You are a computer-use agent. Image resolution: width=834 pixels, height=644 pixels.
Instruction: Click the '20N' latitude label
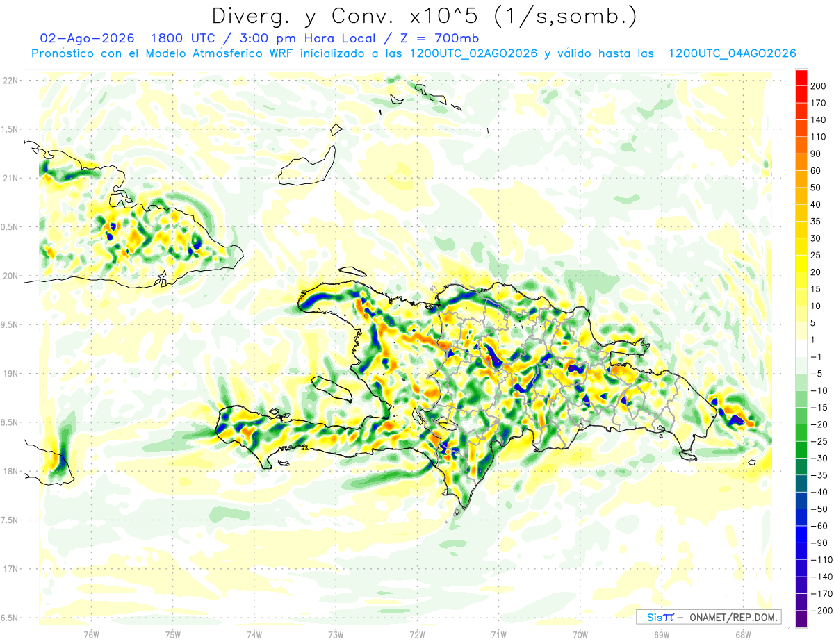point(10,276)
